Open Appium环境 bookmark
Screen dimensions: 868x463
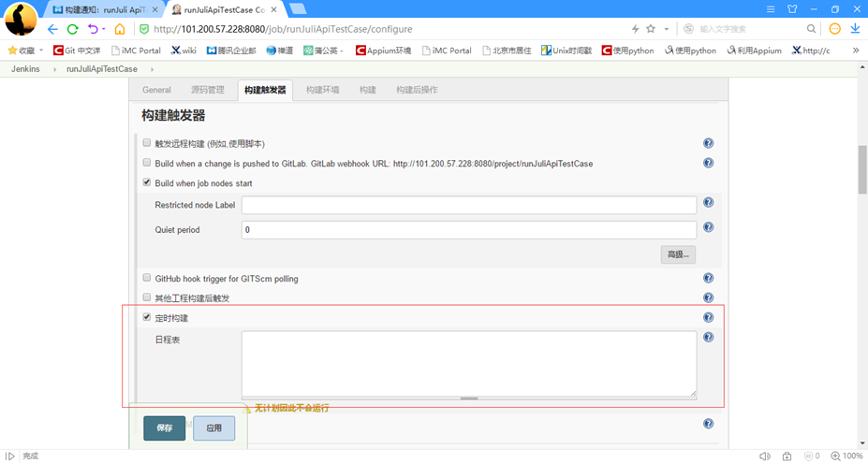tap(384, 51)
